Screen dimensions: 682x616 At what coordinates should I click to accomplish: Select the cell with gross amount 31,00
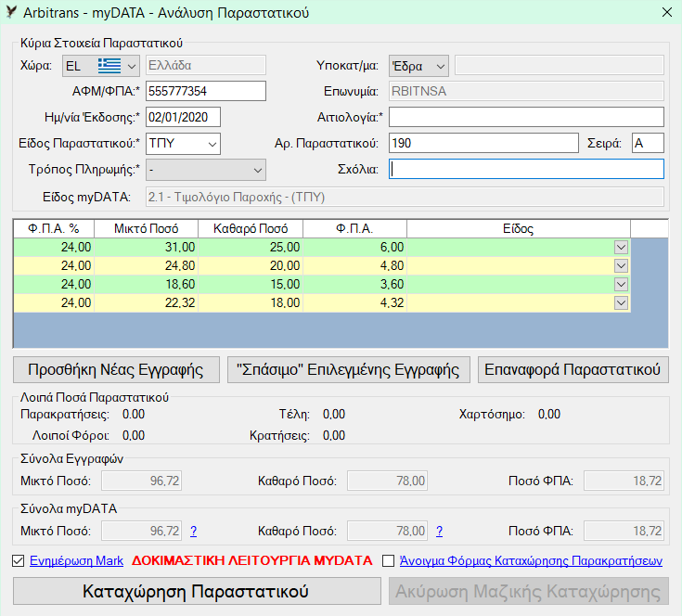coord(147,248)
